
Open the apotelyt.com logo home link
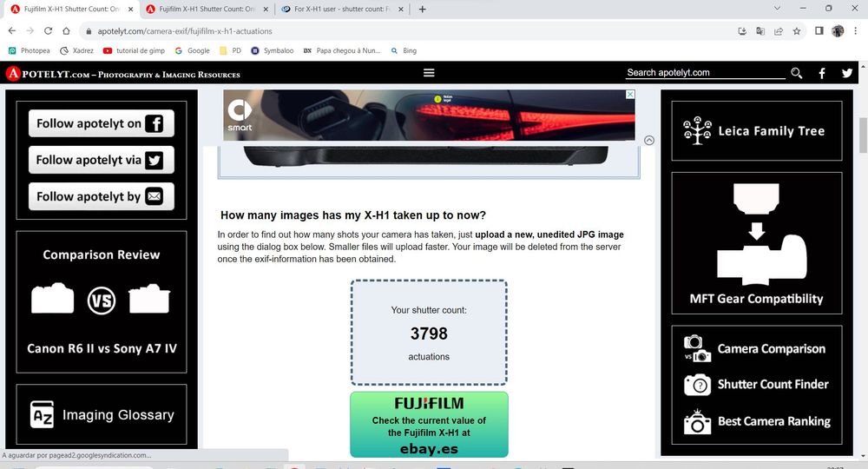123,74
